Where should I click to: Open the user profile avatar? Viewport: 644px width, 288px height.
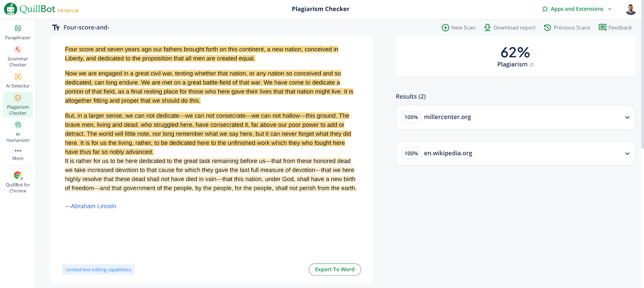pyautogui.click(x=630, y=9)
